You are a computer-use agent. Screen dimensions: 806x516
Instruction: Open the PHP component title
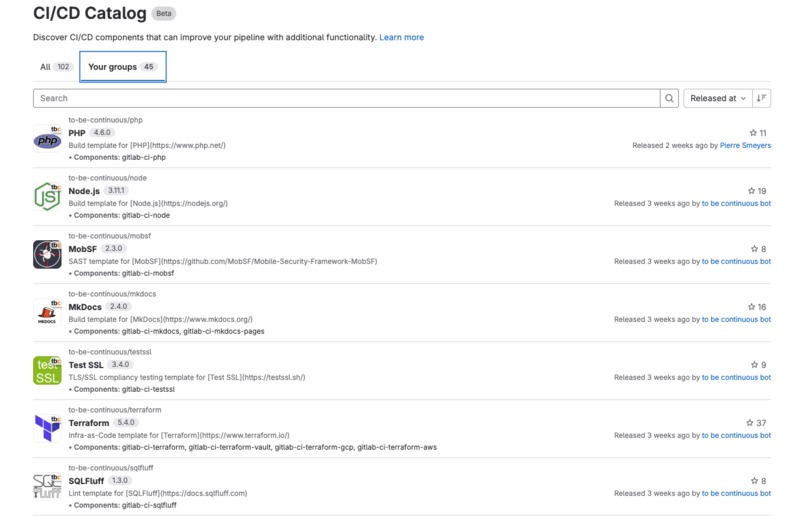[x=77, y=133]
